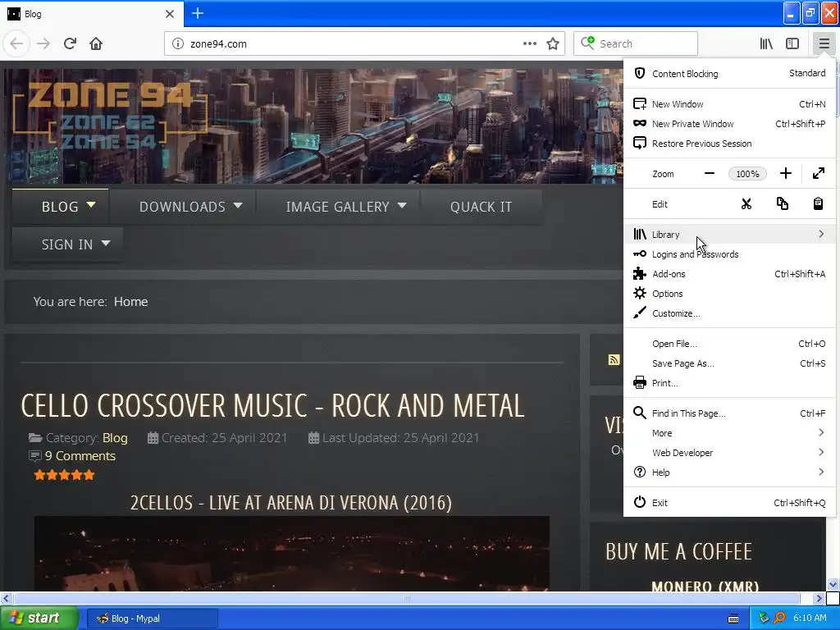
Task: Open the Cello Crossover Music article title
Action: [x=272, y=405]
